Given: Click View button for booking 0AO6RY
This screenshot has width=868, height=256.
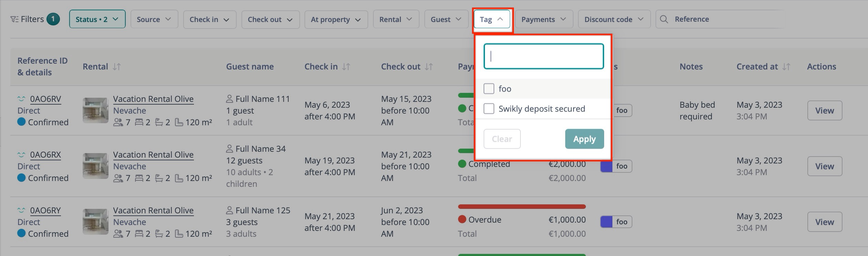Looking at the screenshot, I should 824,222.
